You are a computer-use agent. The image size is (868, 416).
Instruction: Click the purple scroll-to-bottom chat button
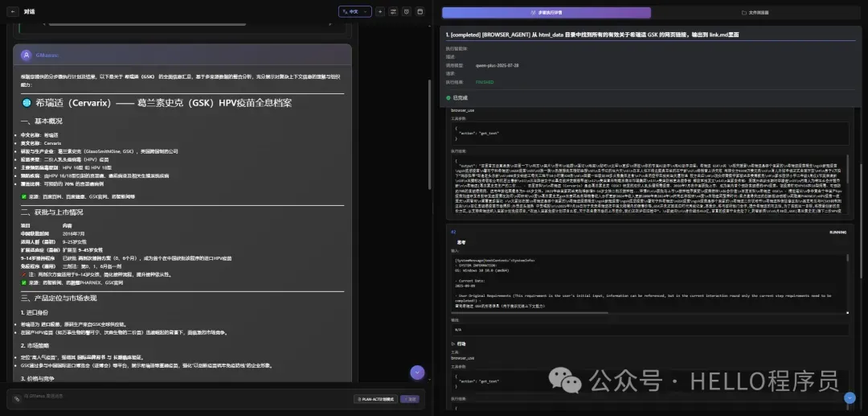pos(417,373)
